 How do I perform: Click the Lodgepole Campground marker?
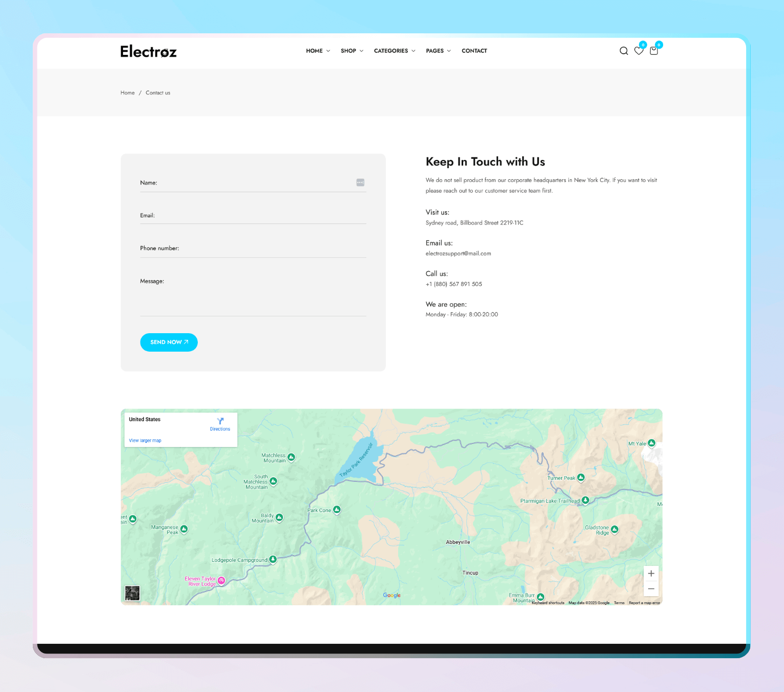click(x=273, y=559)
